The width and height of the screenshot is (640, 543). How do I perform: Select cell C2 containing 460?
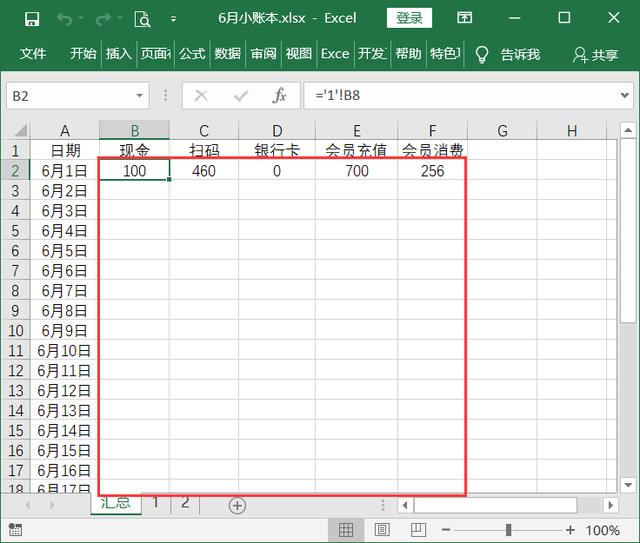click(x=204, y=171)
